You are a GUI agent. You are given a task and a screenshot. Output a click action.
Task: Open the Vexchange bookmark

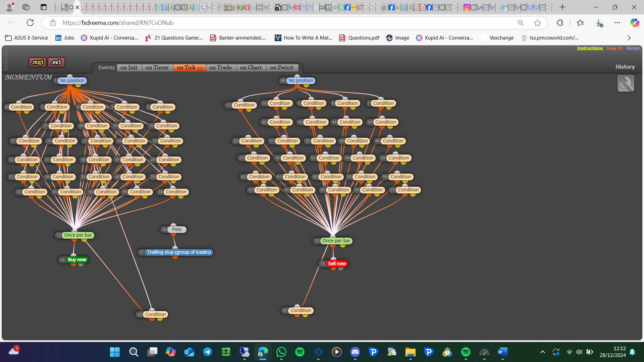497,38
